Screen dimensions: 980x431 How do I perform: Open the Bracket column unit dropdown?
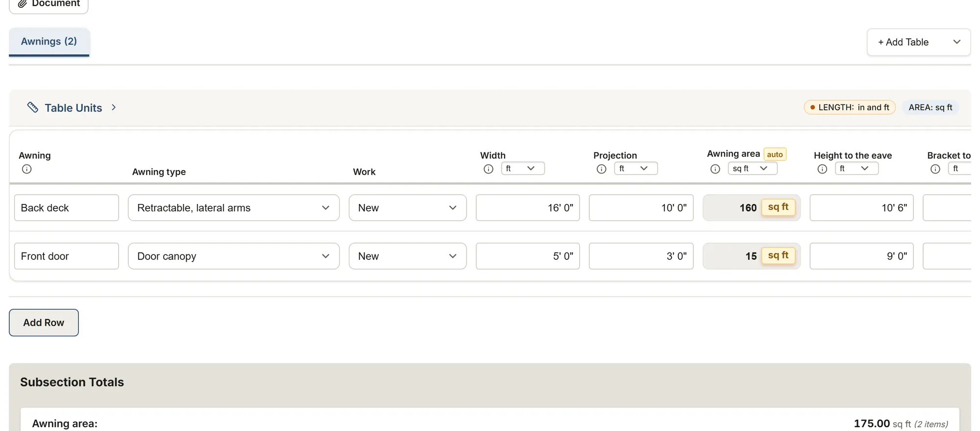(x=959, y=168)
